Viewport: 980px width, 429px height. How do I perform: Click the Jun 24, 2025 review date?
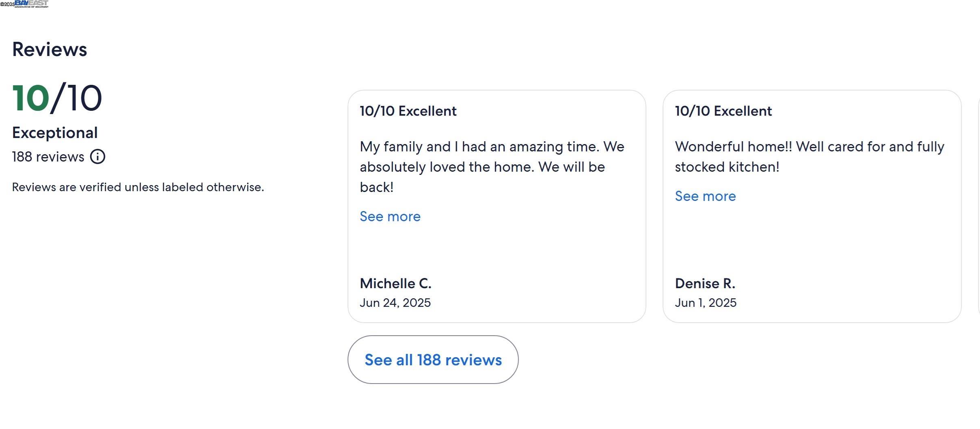395,303
